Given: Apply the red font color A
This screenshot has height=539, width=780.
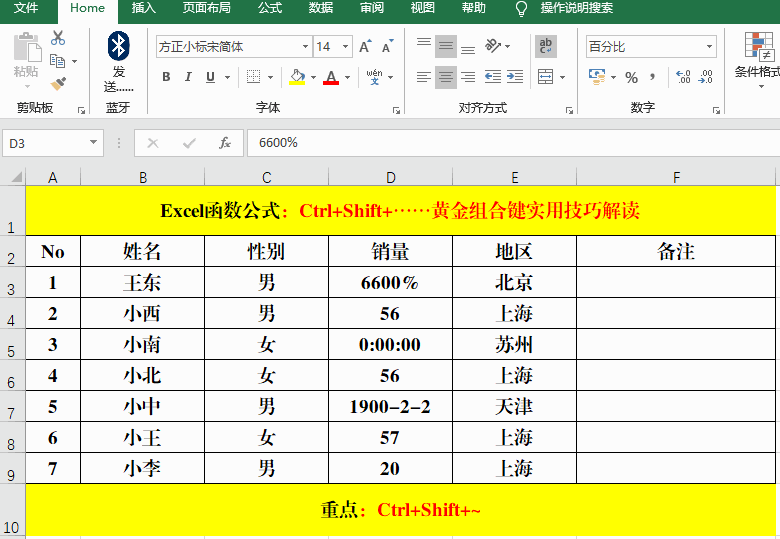Looking at the screenshot, I should click(x=331, y=77).
